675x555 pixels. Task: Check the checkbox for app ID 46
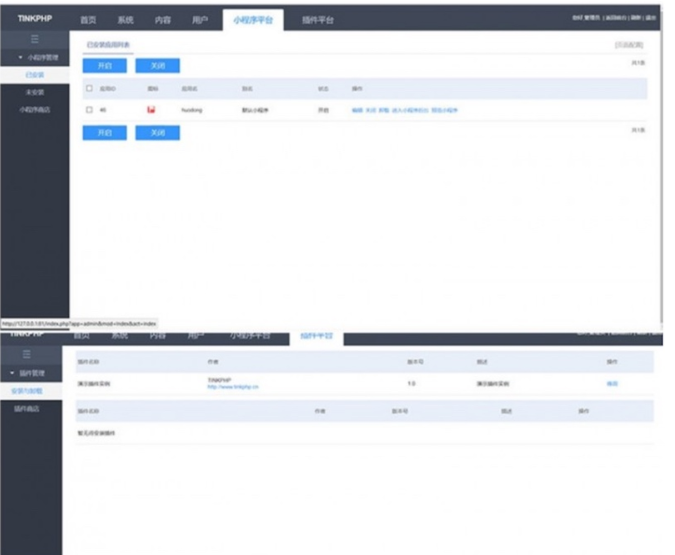[89, 109]
